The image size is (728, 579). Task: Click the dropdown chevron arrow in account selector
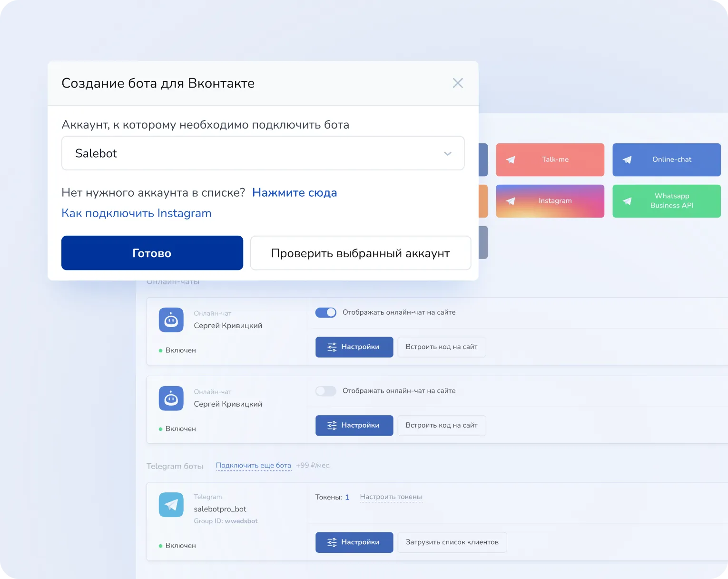pyautogui.click(x=447, y=154)
